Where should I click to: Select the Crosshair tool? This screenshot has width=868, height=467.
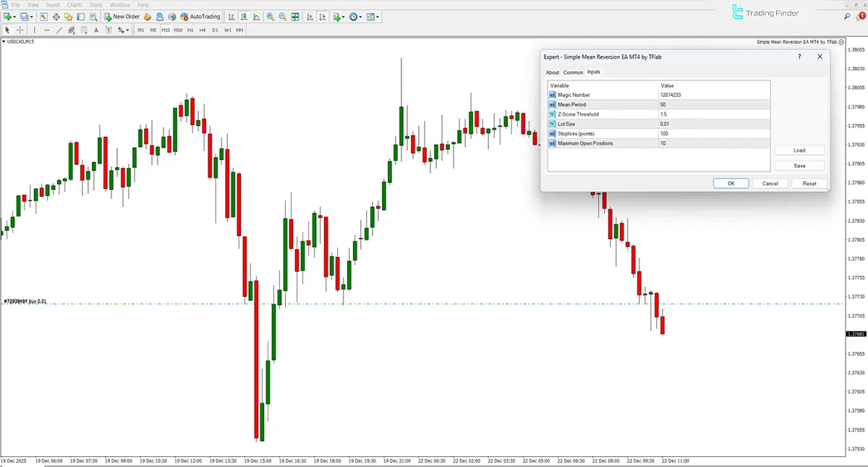pos(20,30)
